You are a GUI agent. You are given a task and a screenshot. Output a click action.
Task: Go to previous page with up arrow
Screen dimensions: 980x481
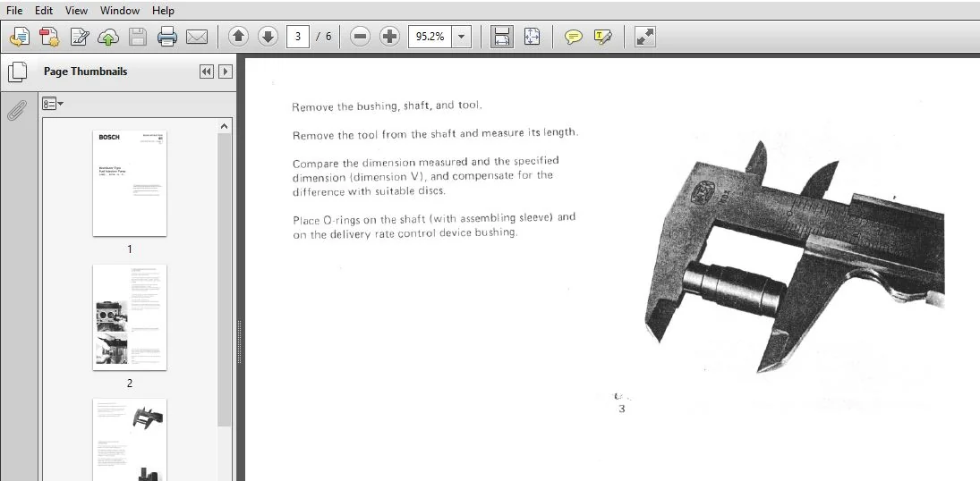(238, 37)
